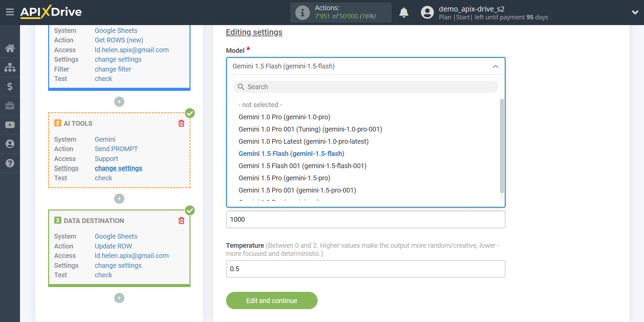
Task: Open the hamburger menu
Action: pos(10,12)
